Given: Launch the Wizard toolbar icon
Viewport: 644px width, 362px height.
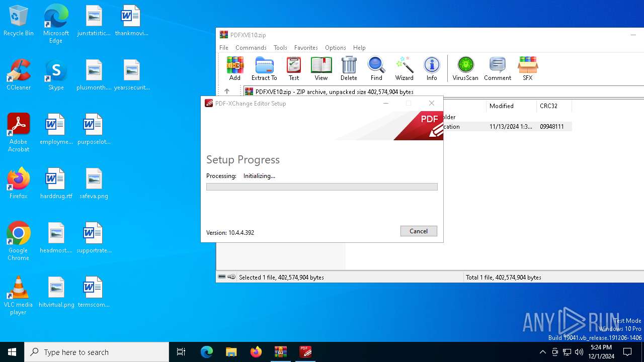Looking at the screenshot, I should [404, 68].
